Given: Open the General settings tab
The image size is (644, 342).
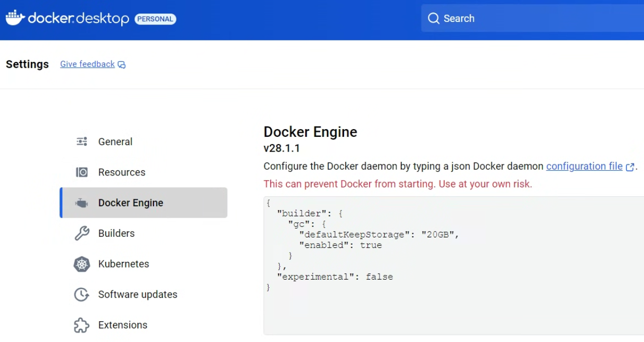Looking at the screenshot, I should tap(115, 142).
